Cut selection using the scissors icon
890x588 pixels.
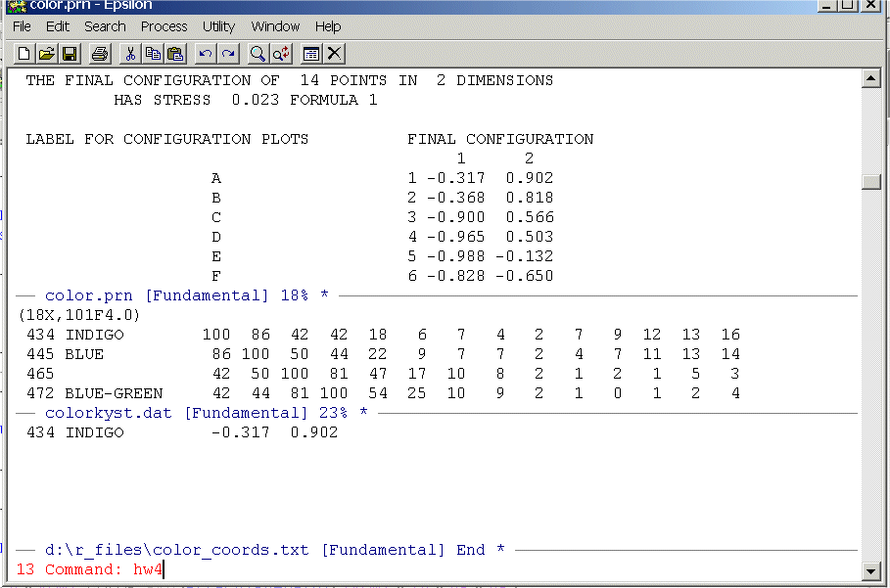point(129,53)
